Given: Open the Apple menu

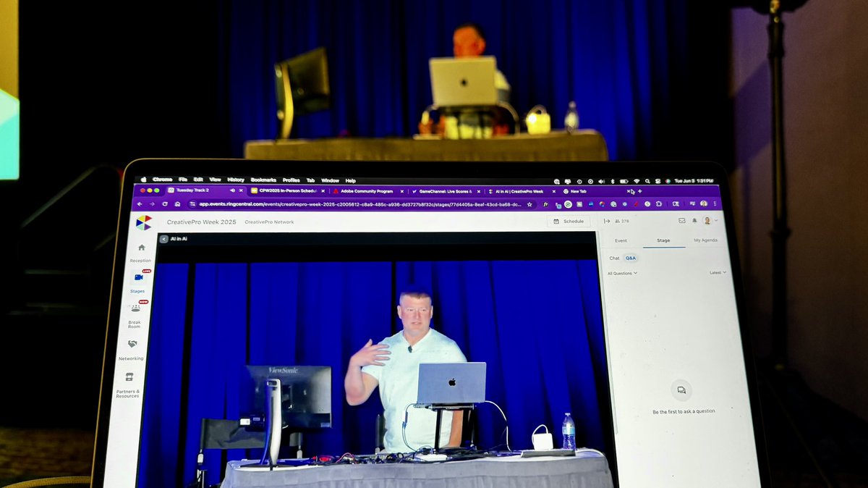Looking at the screenshot, I should [x=143, y=180].
